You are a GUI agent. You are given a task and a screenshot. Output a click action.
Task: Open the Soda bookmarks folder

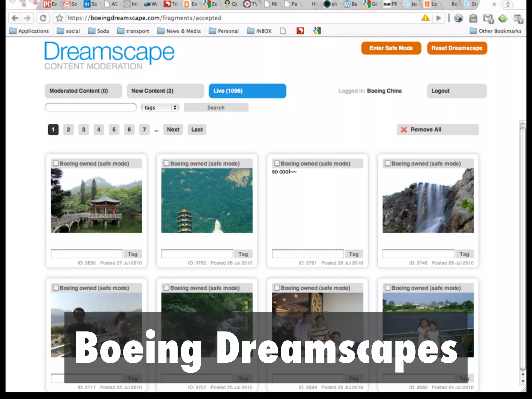point(98,31)
